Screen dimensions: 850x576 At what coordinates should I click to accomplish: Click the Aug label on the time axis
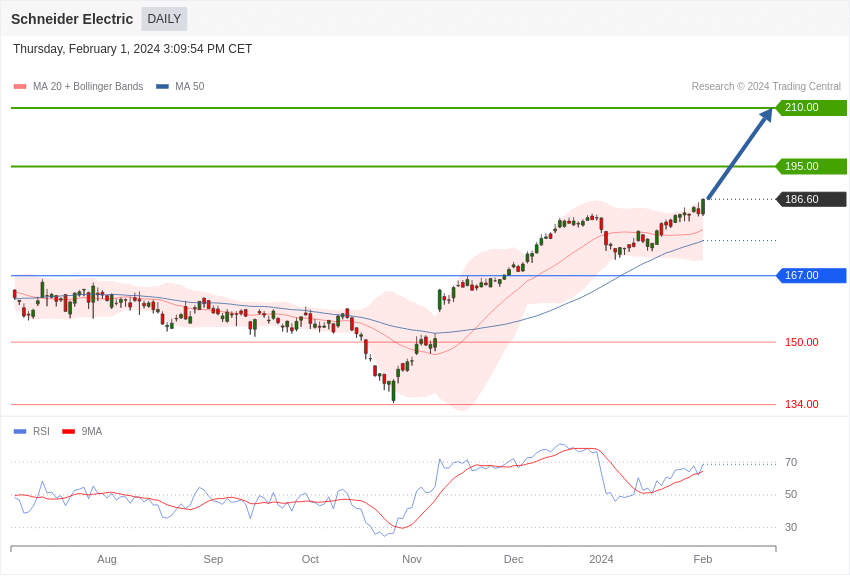click(107, 559)
